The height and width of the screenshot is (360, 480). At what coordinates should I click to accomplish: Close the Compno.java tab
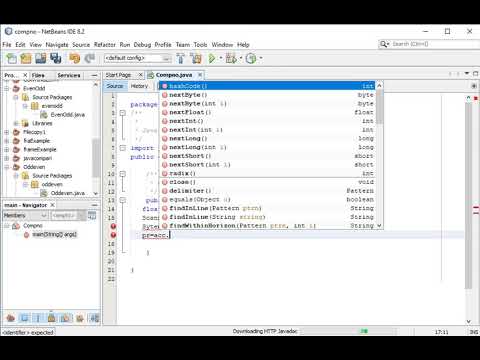click(x=200, y=75)
